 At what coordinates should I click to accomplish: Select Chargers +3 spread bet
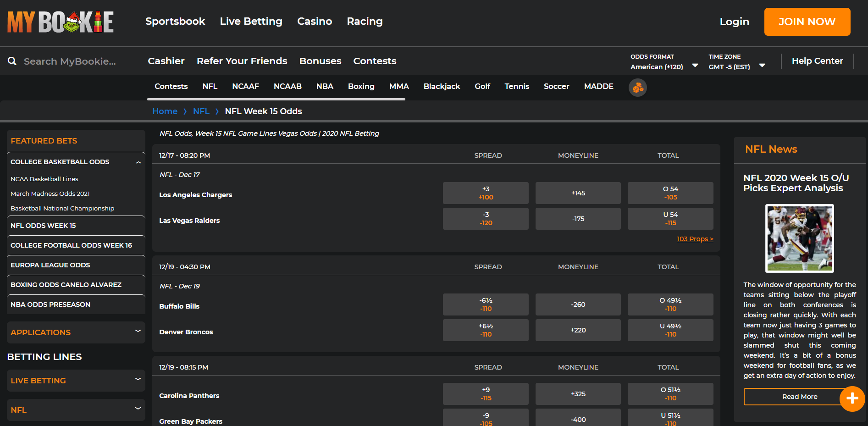point(486,193)
